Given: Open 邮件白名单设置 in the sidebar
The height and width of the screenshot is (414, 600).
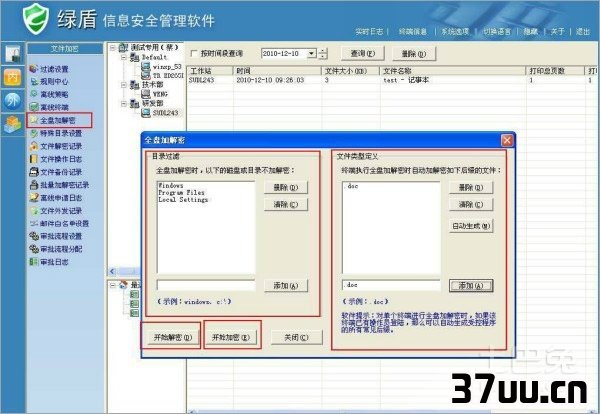Looking at the screenshot, I should click(x=59, y=223).
